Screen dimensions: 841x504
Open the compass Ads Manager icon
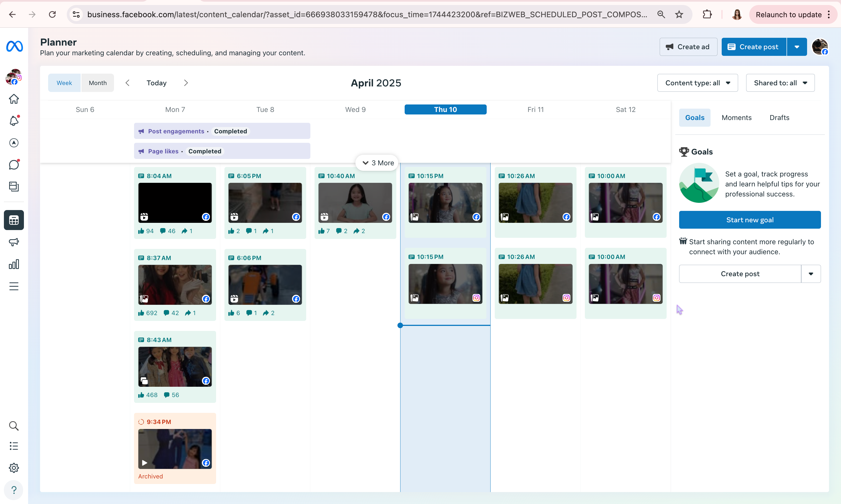click(14, 143)
